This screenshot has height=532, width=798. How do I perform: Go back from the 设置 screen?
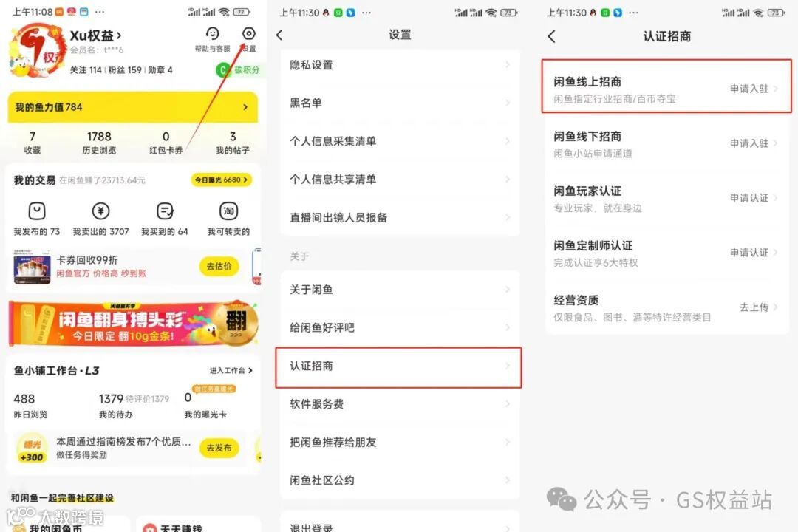click(x=279, y=35)
